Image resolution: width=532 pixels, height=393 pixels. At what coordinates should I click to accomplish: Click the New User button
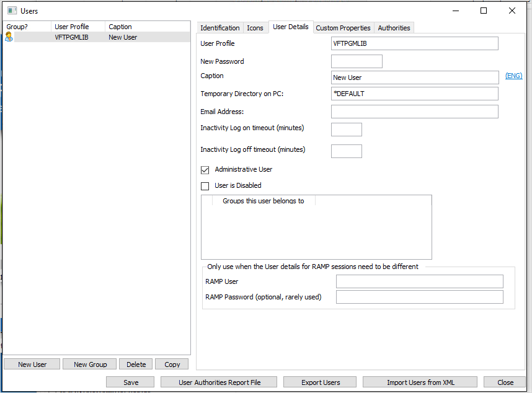point(32,364)
